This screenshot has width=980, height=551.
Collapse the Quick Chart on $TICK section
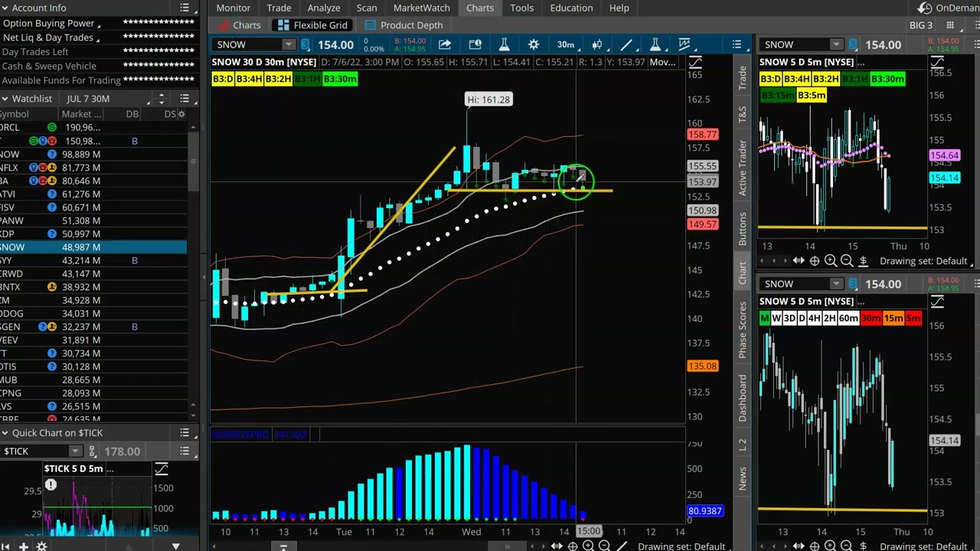click(5, 433)
